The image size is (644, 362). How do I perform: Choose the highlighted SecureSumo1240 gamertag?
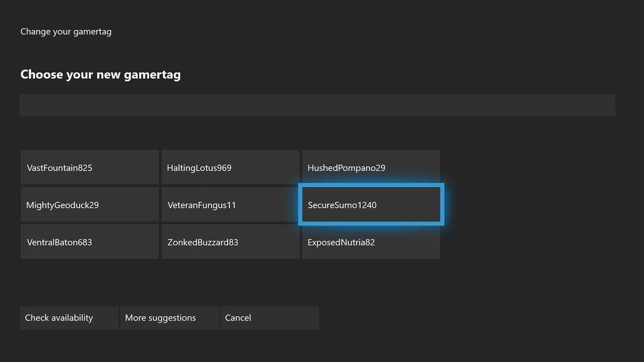coord(370,204)
